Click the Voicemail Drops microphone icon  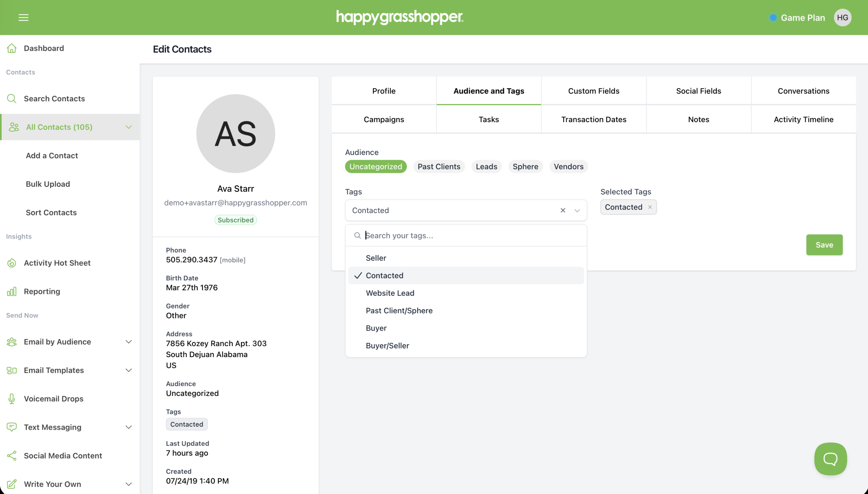click(x=12, y=399)
